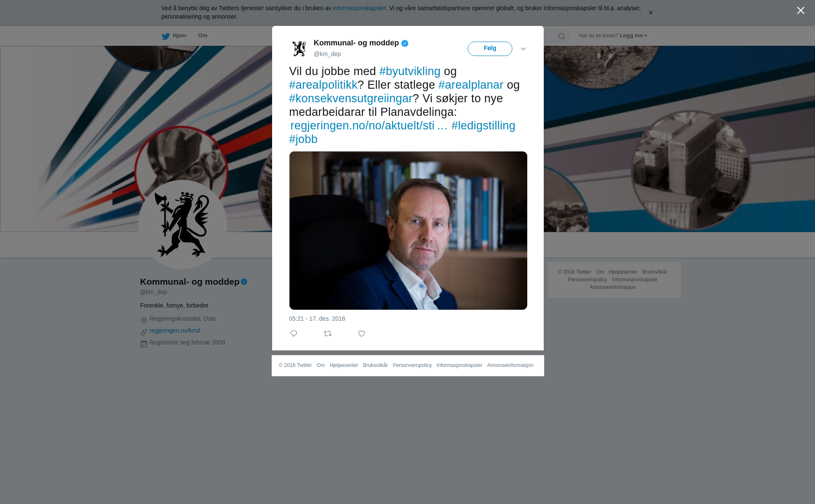815x504 pixels.
Task: Open the #ledigstilling hashtag
Action: tap(483, 126)
